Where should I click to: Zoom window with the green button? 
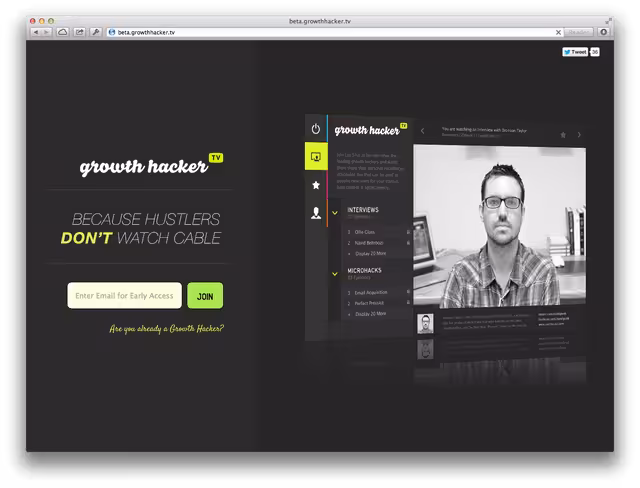pyautogui.click(x=51, y=21)
